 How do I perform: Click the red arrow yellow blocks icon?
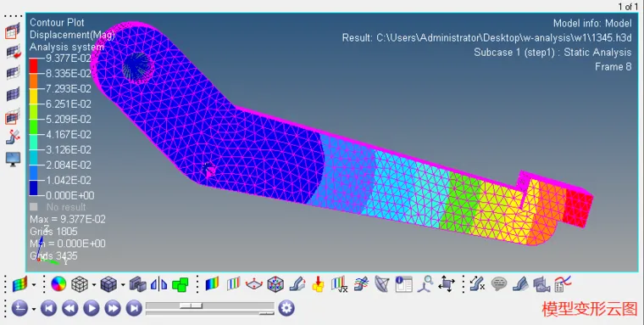click(x=318, y=284)
